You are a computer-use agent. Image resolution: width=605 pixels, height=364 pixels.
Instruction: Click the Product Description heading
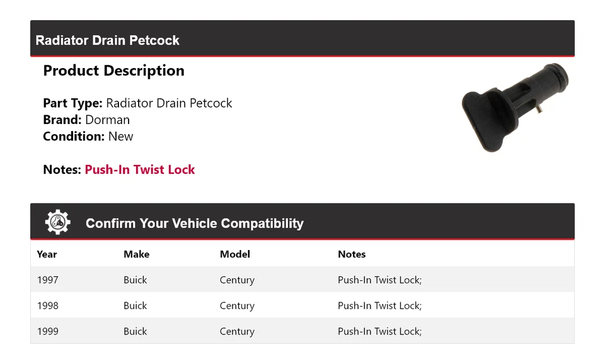pos(113,71)
